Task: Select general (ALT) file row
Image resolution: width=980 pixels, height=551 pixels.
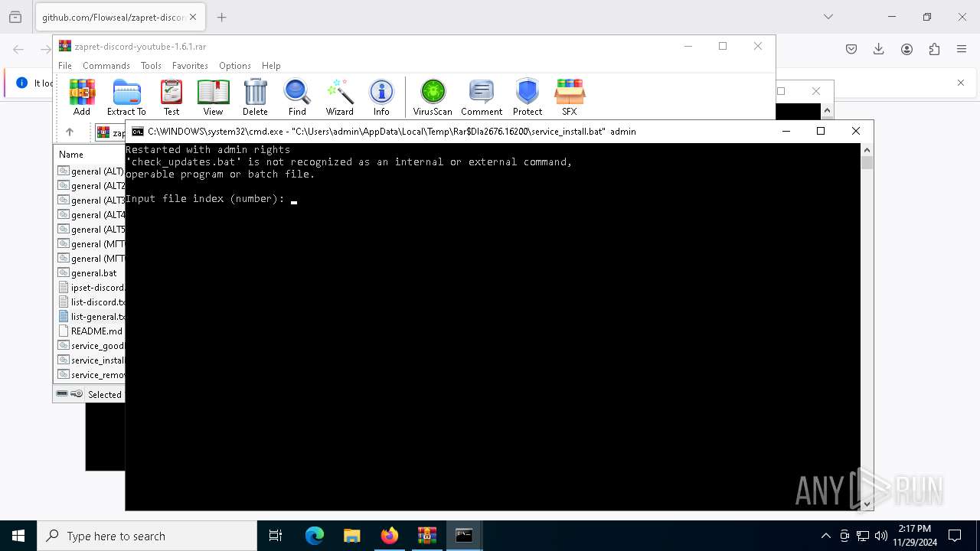Action: click(91, 171)
